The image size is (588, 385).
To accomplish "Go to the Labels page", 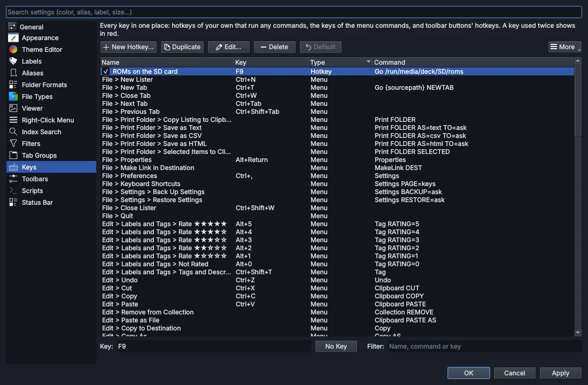I will coord(51,61).
